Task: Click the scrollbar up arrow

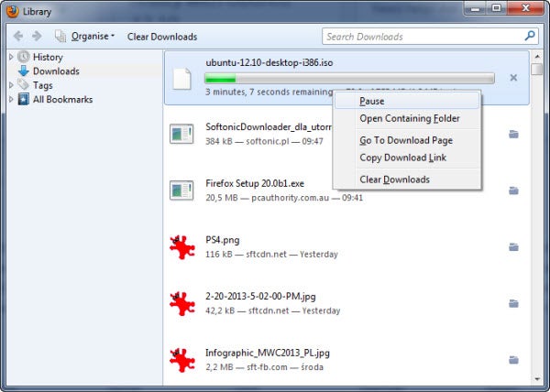Action: (x=537, y=56)
